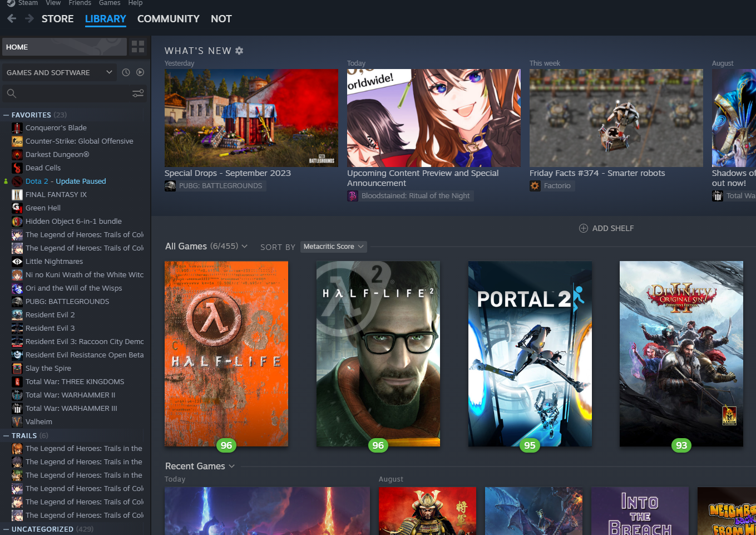Open the Store tab

[x=57, y=18]
